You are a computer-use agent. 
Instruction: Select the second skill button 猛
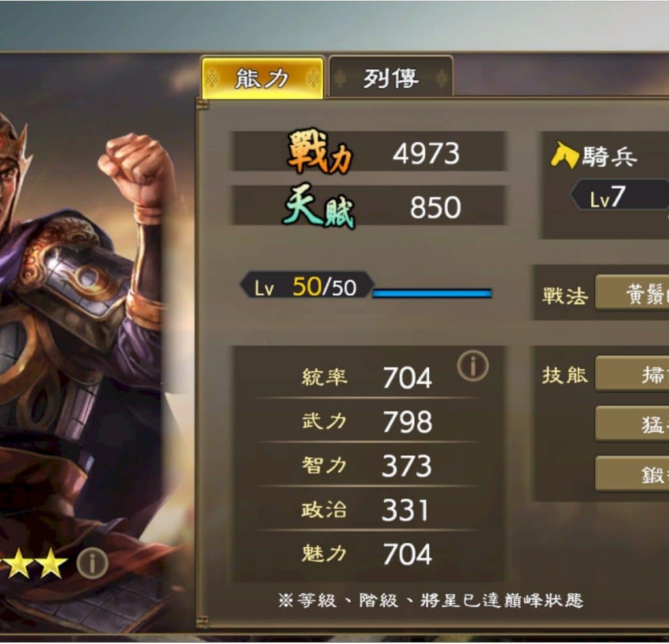point(632,423)
